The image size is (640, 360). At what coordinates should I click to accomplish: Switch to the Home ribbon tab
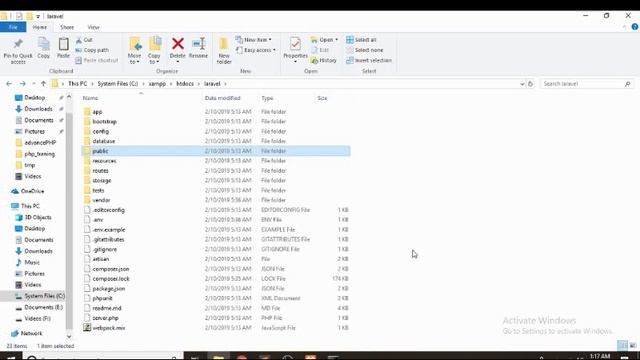[x=40, y=27]
